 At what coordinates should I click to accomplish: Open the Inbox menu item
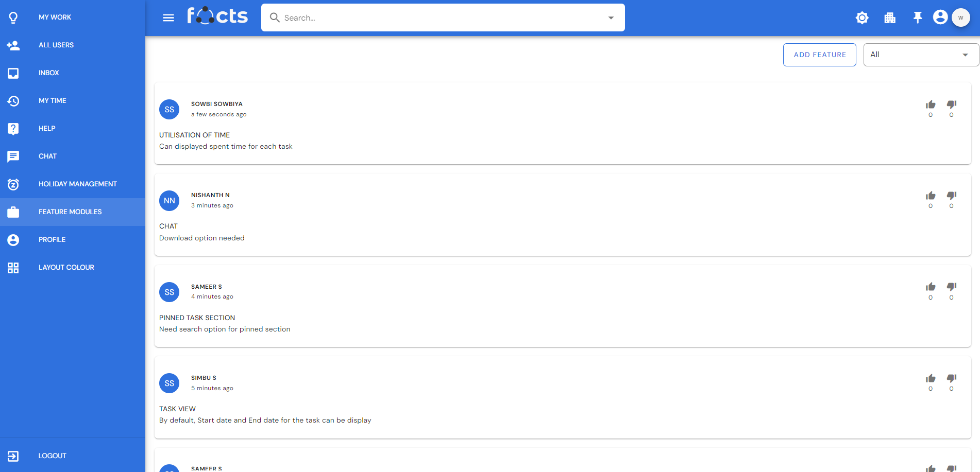[x=48, y=73]
